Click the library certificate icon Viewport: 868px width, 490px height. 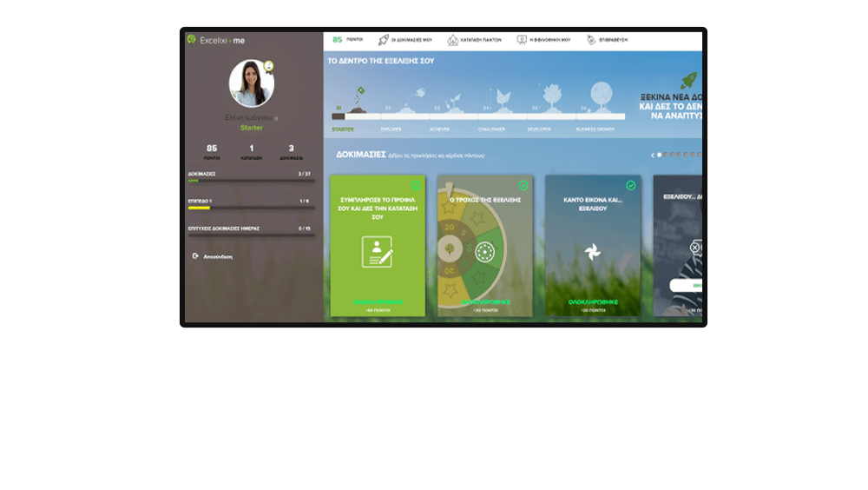click(x=522, y=40)
